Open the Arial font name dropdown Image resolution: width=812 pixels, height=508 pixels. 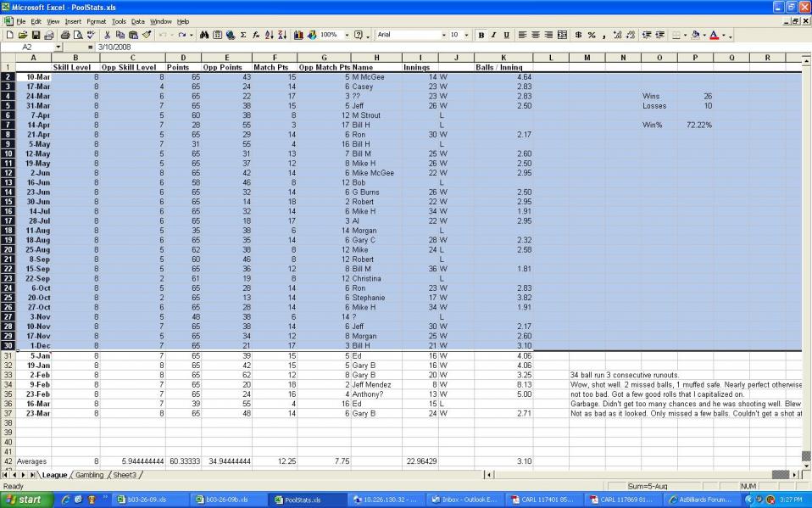[x=443, y=35]
